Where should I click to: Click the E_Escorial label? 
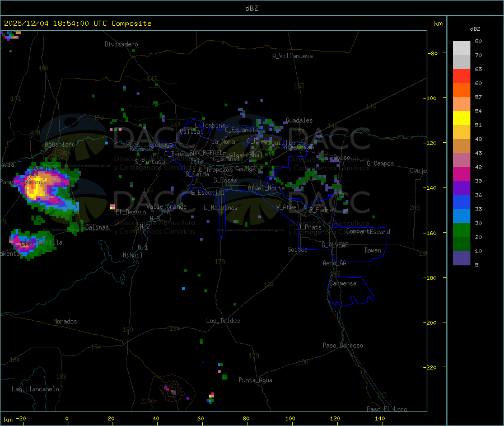click(x=208, y=193)
